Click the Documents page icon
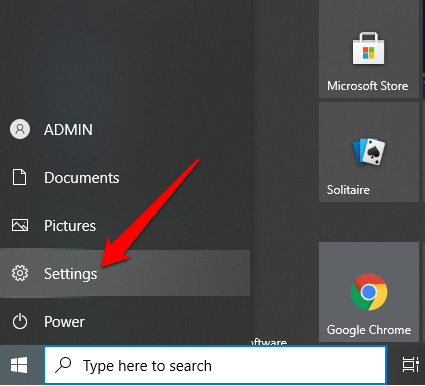The image size is (425, 386). point(19,177)
